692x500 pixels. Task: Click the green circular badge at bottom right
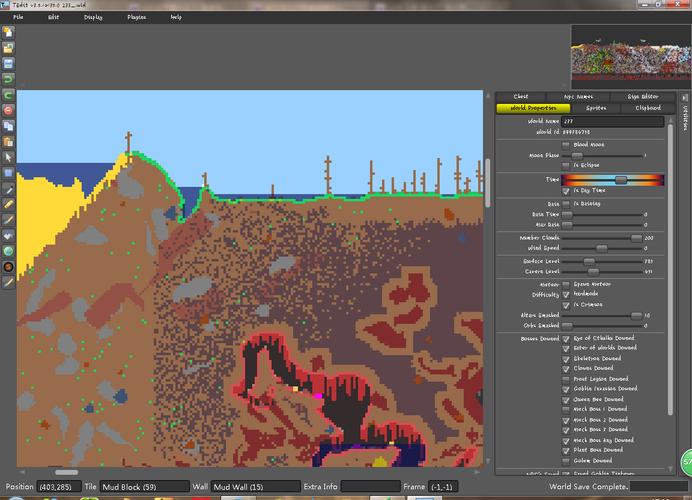[687, 462]
